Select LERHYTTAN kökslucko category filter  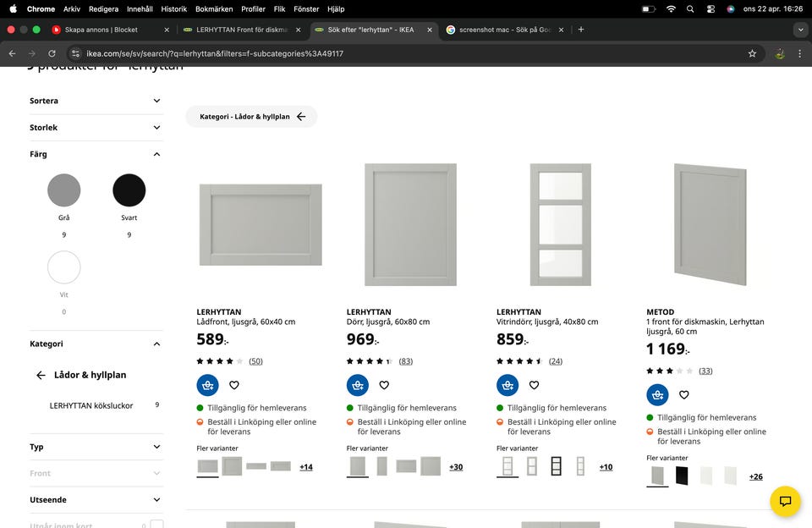pyautogui.click(x=91, y=405)
